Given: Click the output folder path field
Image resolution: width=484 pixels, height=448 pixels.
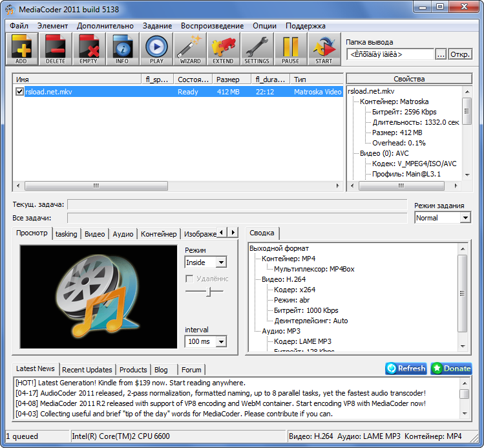Looking at the screenshot, I should (390, 54).
